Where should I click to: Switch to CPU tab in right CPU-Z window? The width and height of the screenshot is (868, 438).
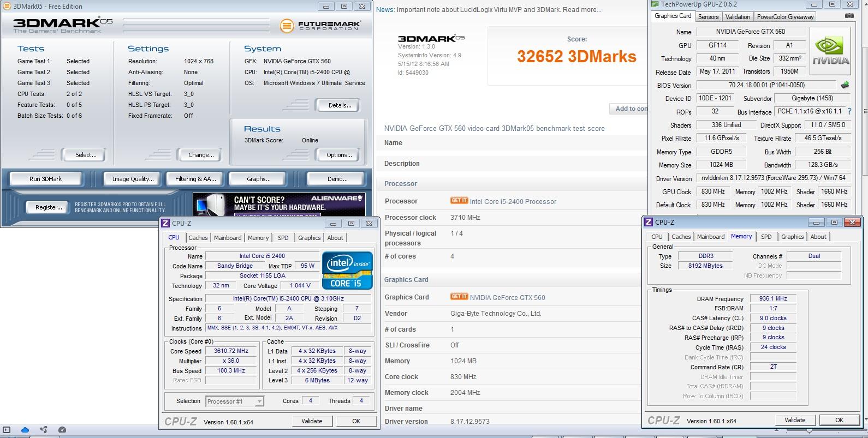tap(657, 237)
